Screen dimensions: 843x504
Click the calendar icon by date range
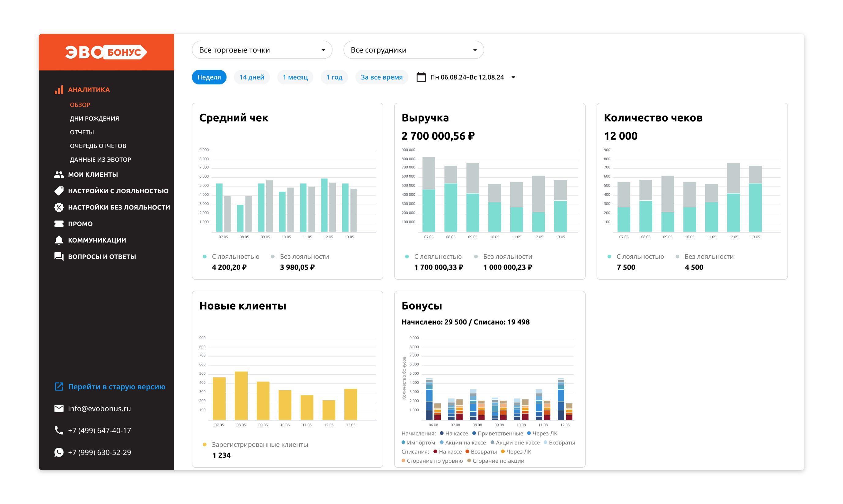(x=421, y=77)
